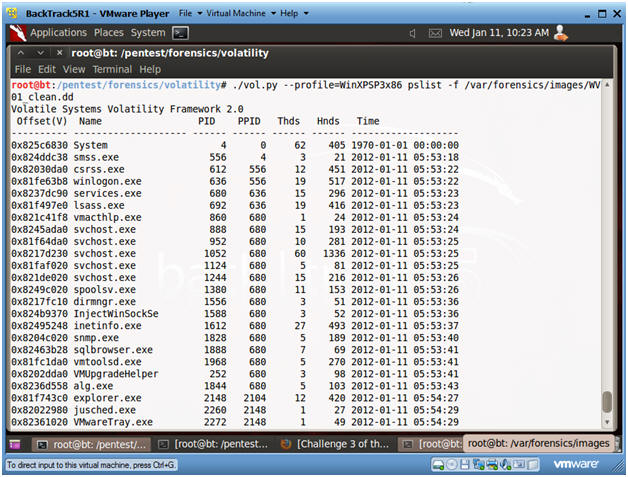Click the show desktop icon in bottom panel
The width and height of the screenshot is (628, 477).
pos(15,444)
